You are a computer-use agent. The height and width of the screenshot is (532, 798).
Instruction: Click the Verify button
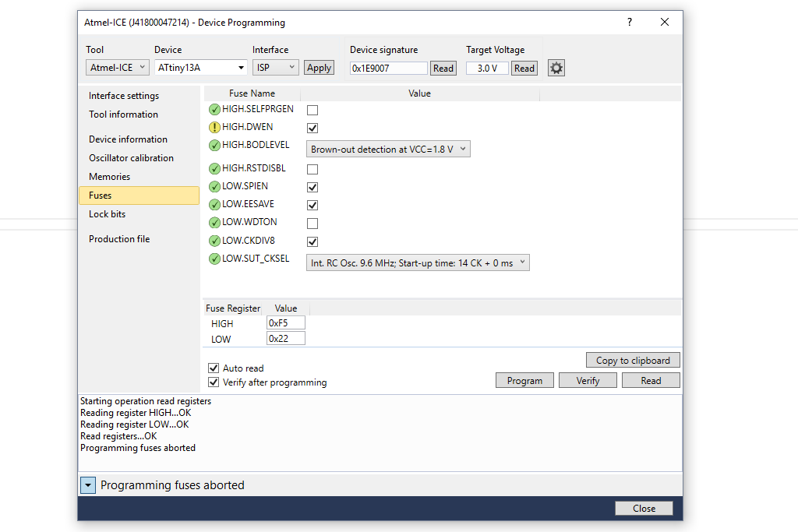[588, 380]
